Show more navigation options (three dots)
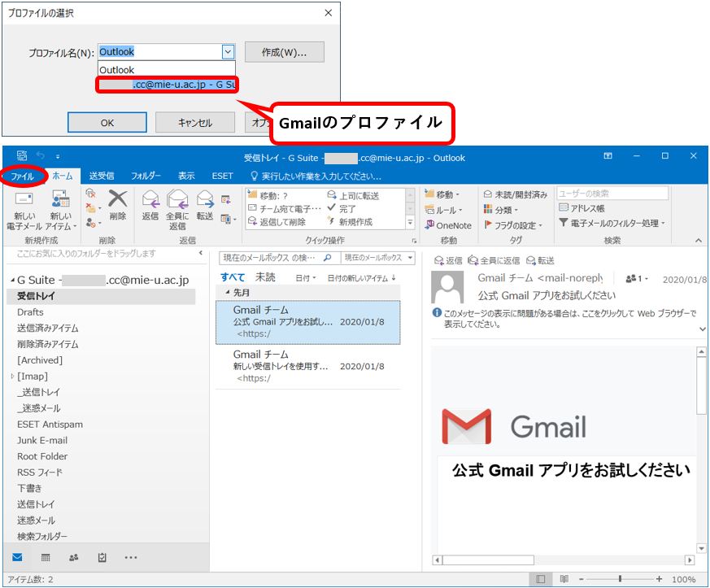 (130, 557)
